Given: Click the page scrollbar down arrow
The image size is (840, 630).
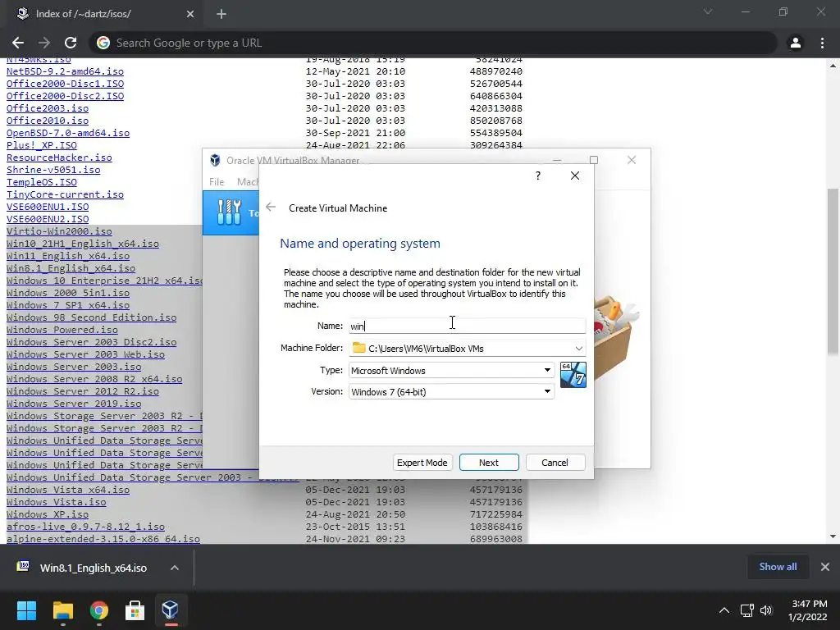Looking at the screenshot, I should coord(833,536).
